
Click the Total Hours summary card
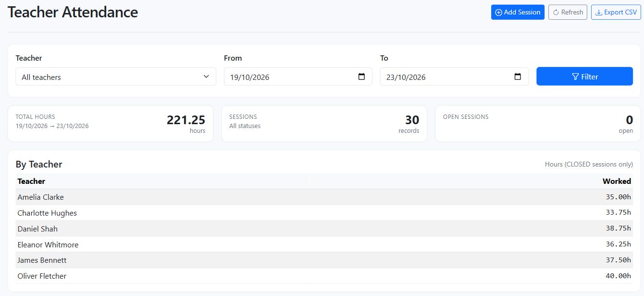tap(110, 124)
